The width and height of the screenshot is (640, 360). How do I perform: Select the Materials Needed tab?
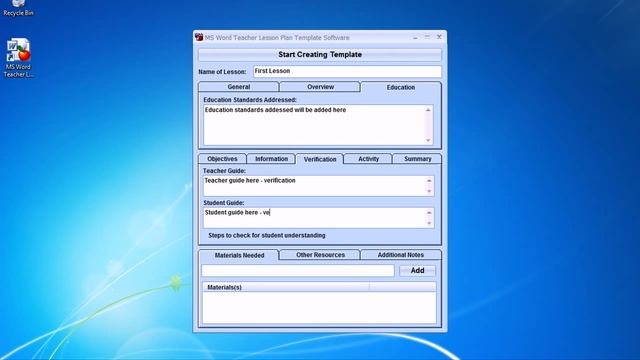(x=239, y=255)
